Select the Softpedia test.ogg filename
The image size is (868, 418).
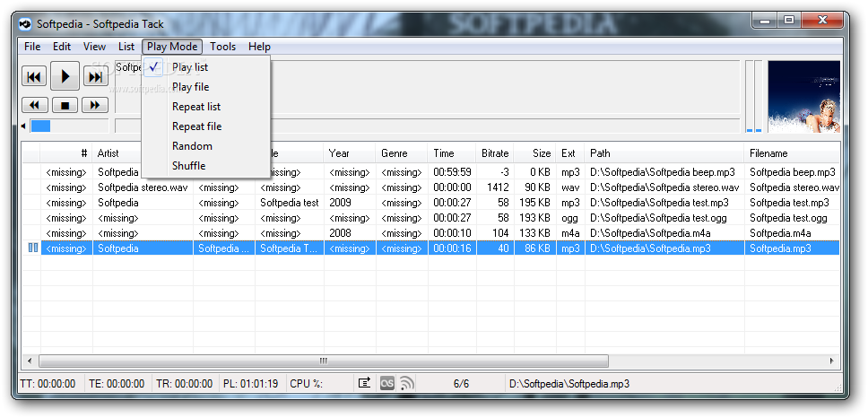788,218
